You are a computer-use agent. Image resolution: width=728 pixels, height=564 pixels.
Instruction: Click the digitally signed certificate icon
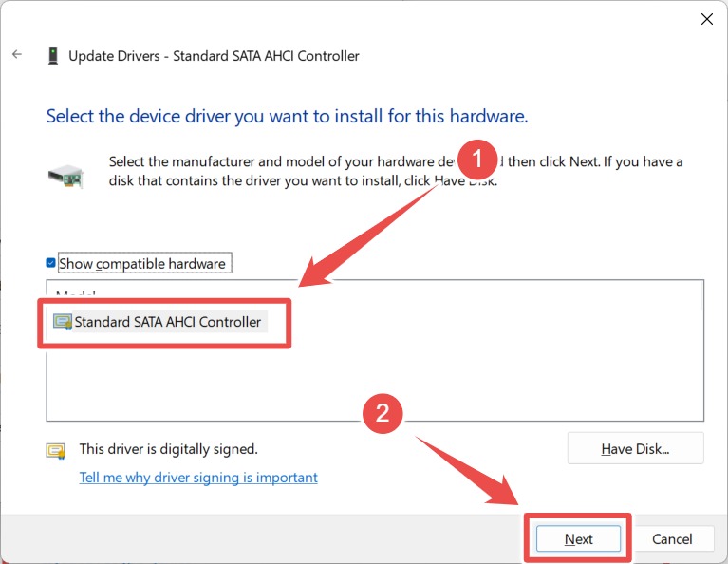[x=56, y=451]
